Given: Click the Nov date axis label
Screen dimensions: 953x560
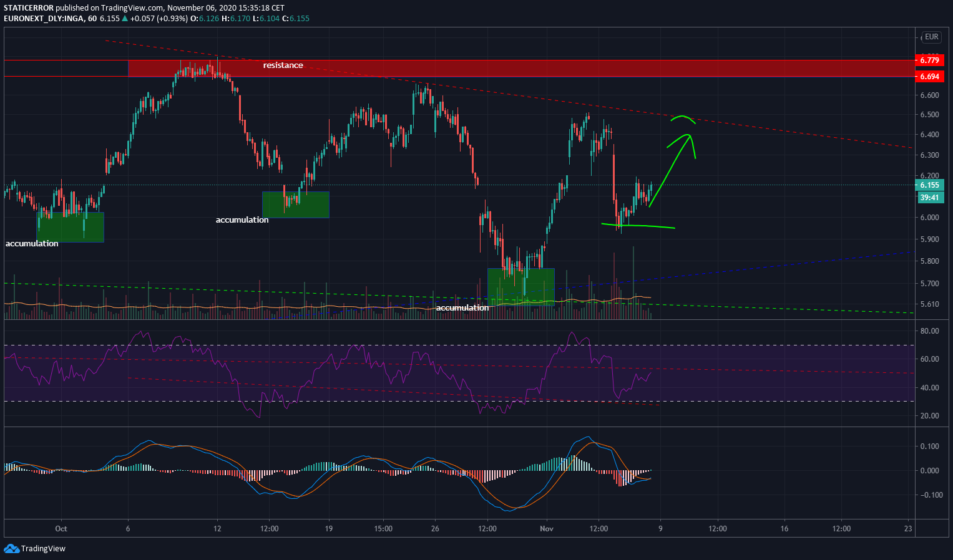Looking at the screenshot, I should point(546,529).
